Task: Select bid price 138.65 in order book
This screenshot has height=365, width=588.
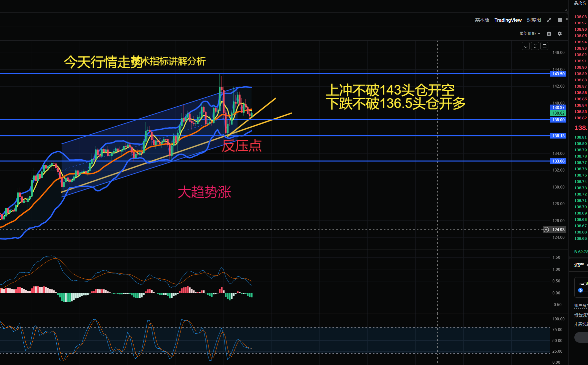Action: click(580, 238)
